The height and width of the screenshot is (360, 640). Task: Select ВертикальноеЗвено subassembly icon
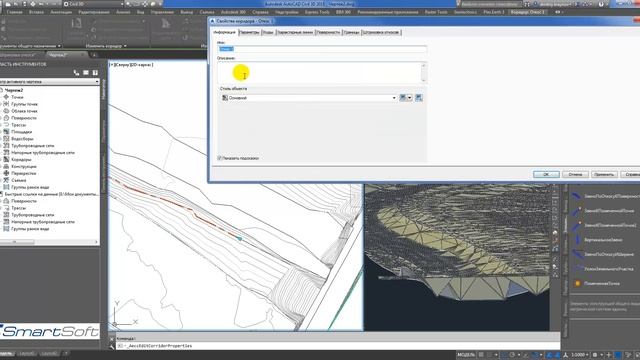point(577,240)
